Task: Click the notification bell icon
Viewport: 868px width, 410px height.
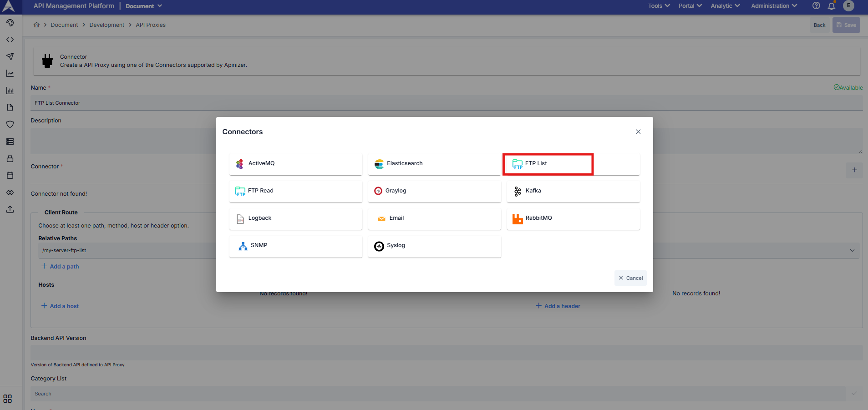Action: point(831,6)
